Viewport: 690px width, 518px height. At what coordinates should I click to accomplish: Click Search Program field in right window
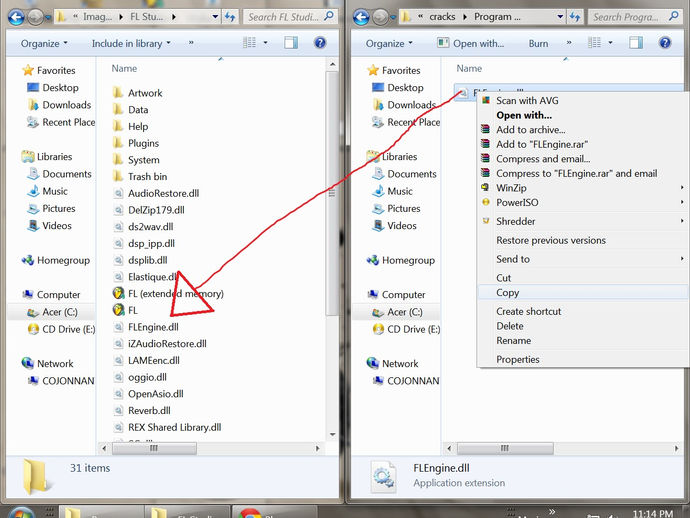click(x=634, y=17)
